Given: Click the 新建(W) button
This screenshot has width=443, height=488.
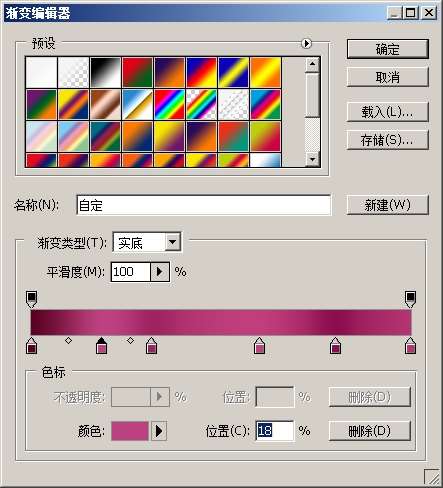Looking at the screenshot, I should (x=387, y=205).
